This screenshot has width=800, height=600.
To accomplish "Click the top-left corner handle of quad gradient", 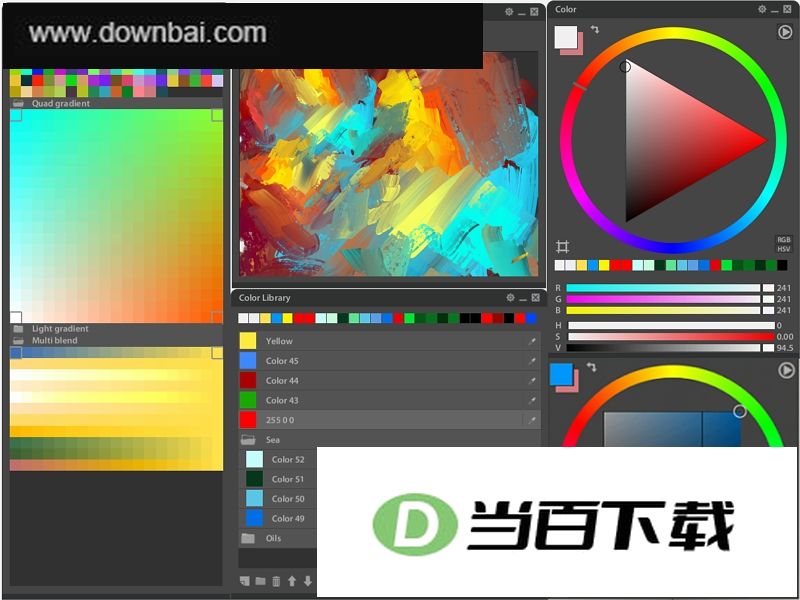I will (x=16, y=115).
